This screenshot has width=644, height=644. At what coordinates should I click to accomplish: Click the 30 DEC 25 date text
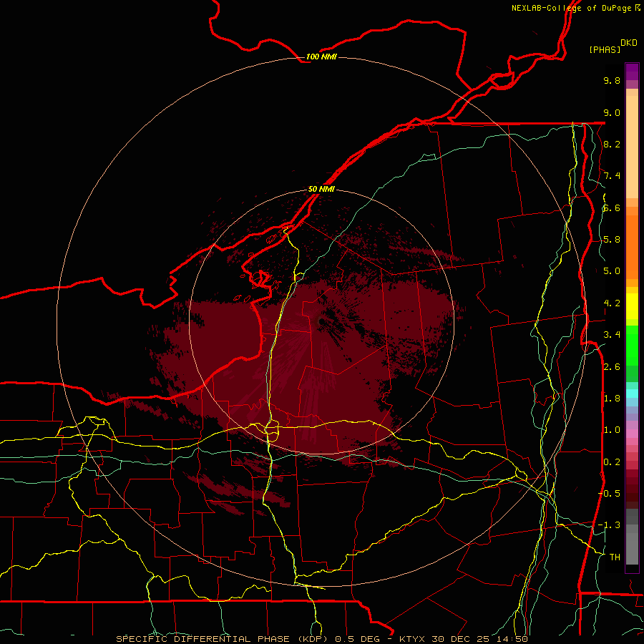(460, 639)
